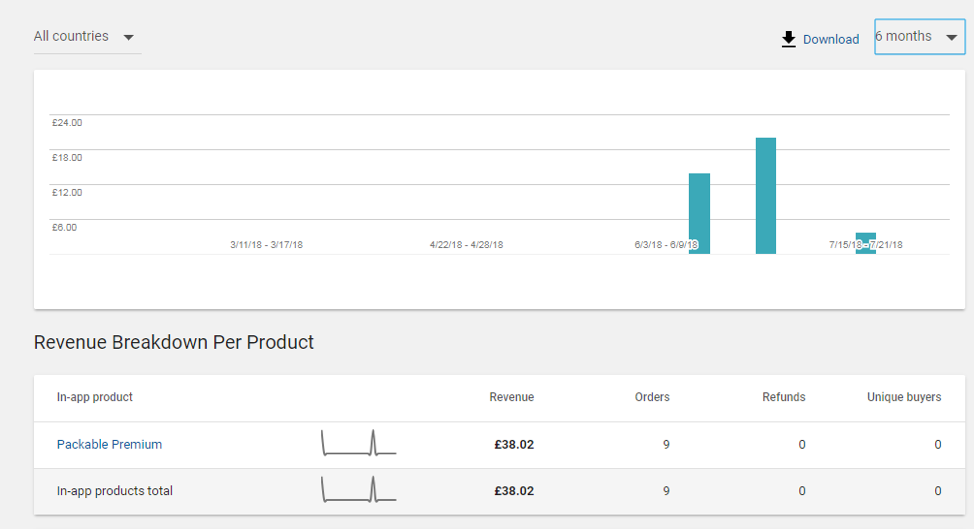This screenshot has width=974, height=529.
Task: Click the 6 months dropdown arrow
Action: 951,37
